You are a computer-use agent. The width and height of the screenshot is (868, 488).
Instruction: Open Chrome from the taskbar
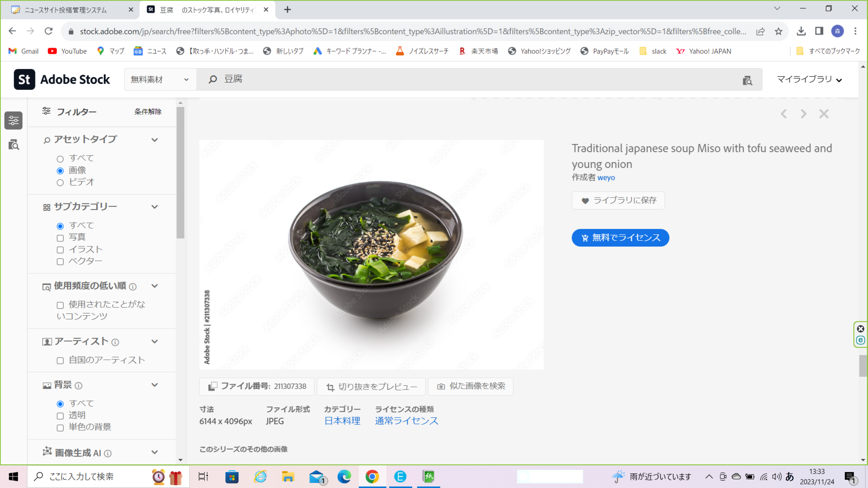(x=372, y=477)
